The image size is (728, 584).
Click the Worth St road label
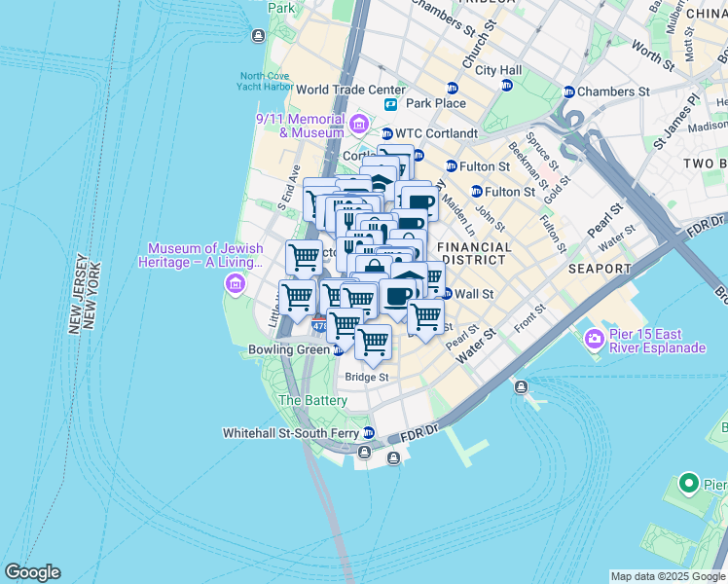coord(653,55)
